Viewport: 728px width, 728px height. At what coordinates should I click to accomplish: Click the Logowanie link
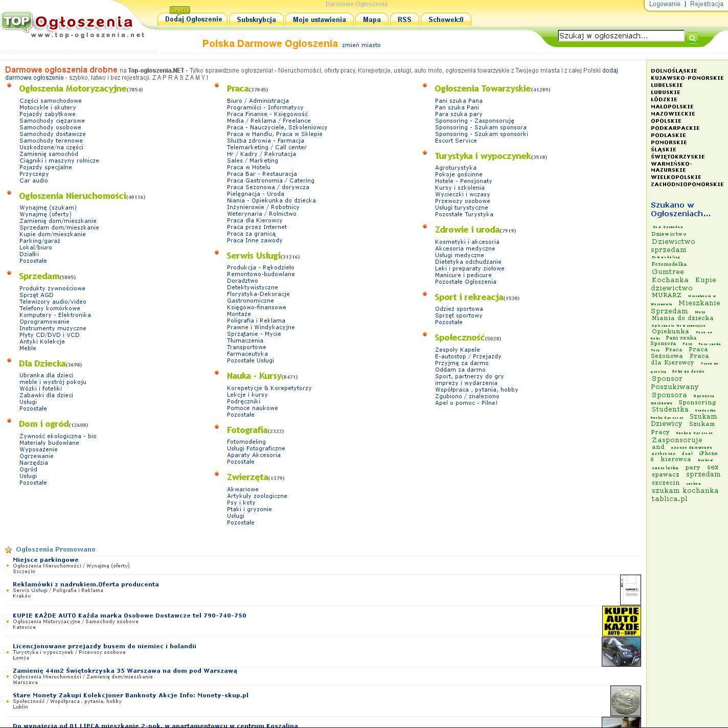[x=664, y=4]
